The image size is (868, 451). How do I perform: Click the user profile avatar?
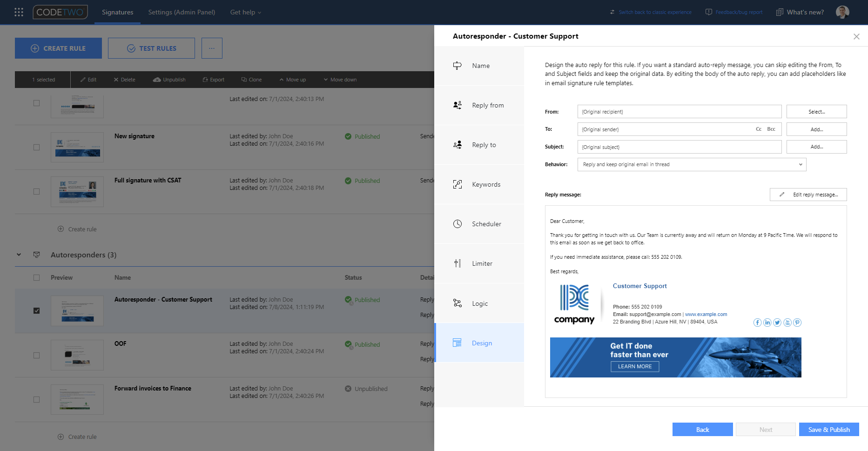842,12
